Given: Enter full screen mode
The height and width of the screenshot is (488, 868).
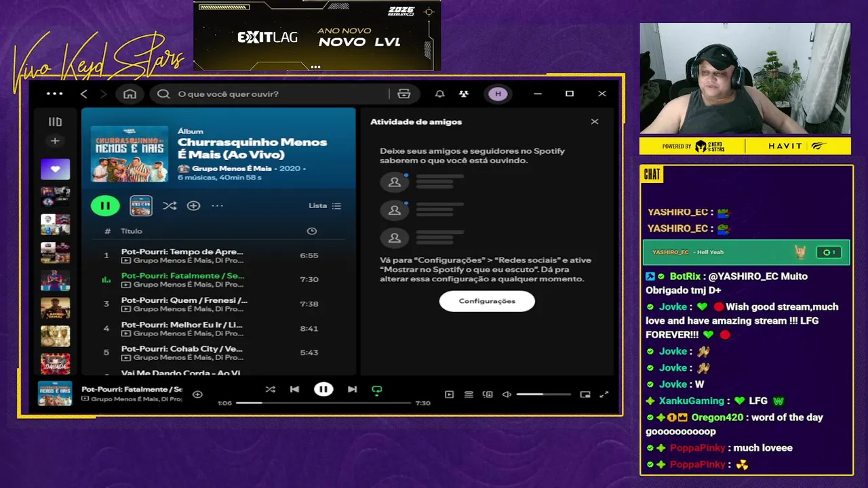Looking at the screenshot, I should click(x=604, y=394).
